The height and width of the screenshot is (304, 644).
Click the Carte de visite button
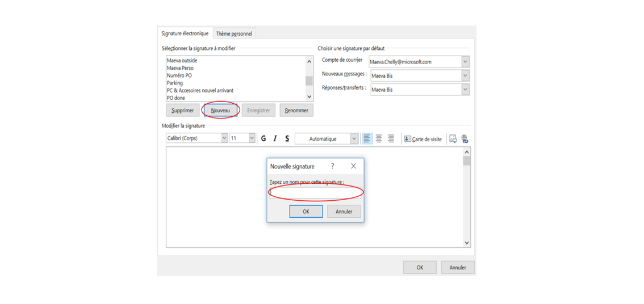point(423,139)
